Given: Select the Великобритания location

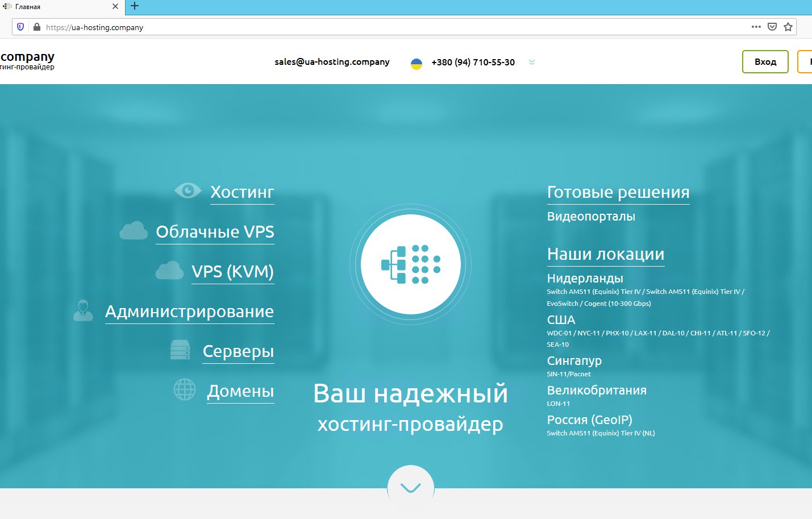Looking at the screenshot, I should coord(597,391).
